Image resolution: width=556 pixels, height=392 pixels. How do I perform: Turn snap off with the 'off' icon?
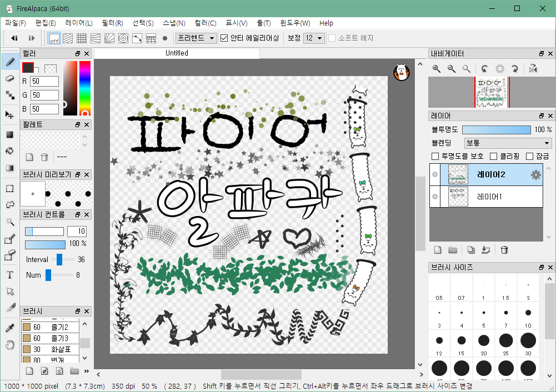coord(54,38)
